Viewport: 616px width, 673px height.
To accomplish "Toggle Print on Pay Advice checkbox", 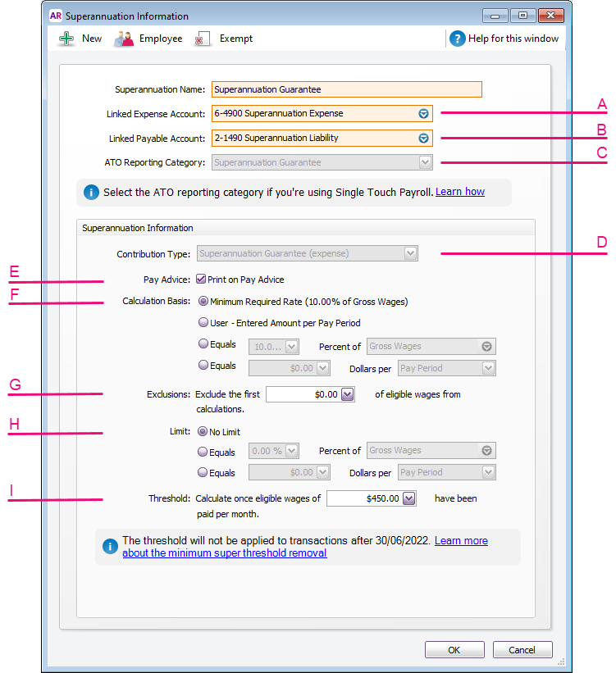I will (x=201, y=280).
